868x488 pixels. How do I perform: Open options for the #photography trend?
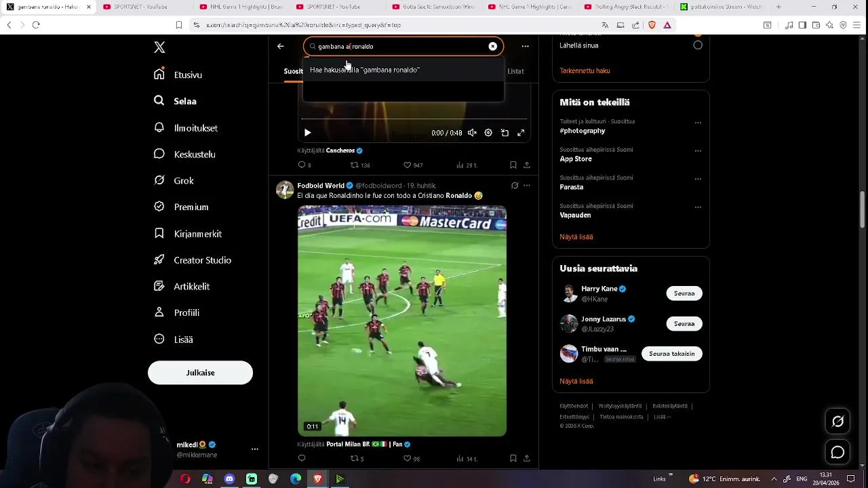click(698, 123)
